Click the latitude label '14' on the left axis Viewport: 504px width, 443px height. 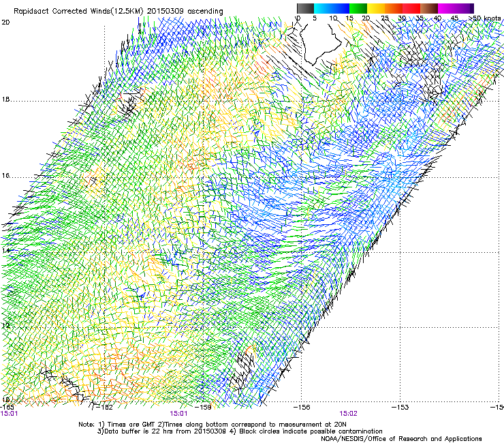5,251
